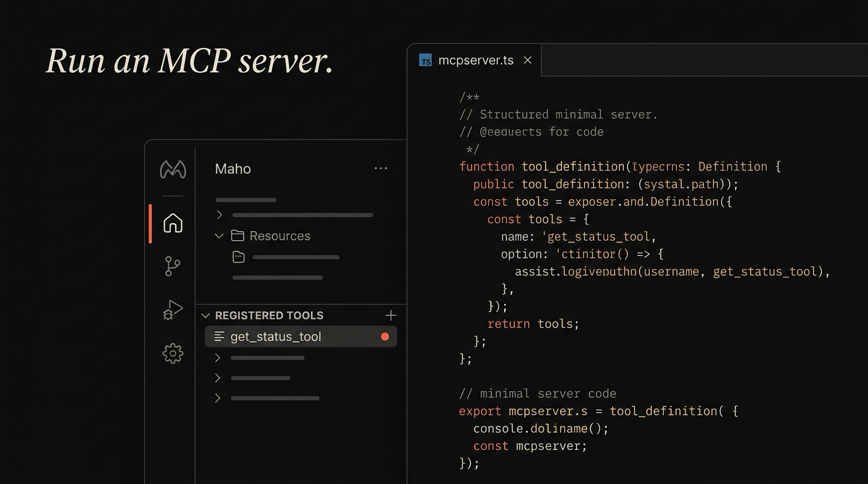Click the 'const mcpserver;' line
This screenshot has width=868, height=484.
point(530,446)
